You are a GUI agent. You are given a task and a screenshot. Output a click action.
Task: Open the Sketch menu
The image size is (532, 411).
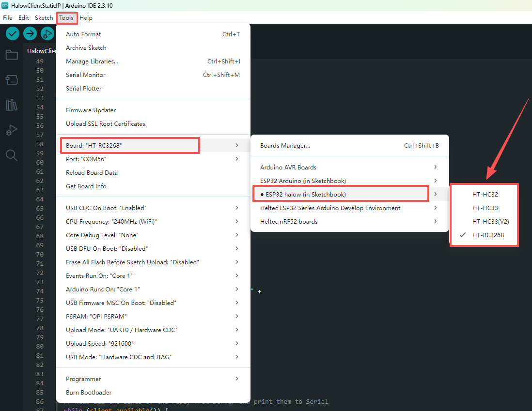coord(44,17)
